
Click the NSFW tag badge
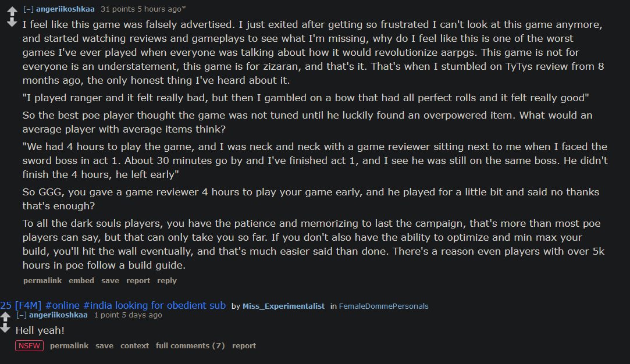[29, 346]
